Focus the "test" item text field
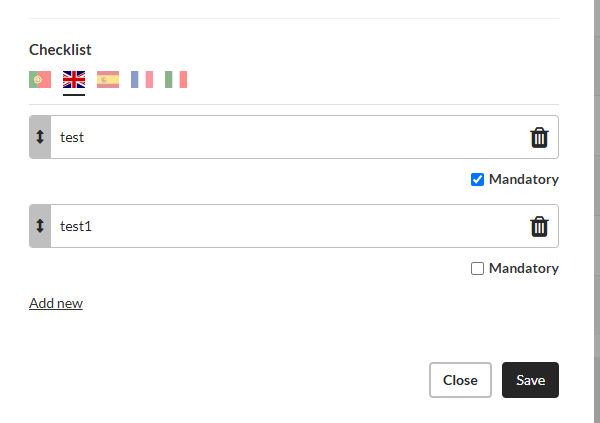Screen dimensions: 600x423 click(x=289, y=137)
